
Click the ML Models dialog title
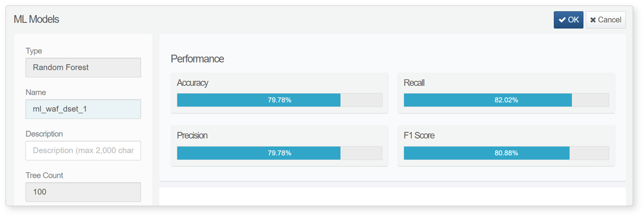tap(36, 20)
